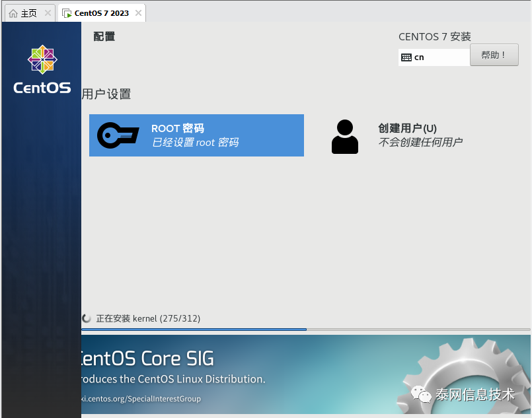Click the CENTOS 7 安装 title text
The image size is (532, 418).
tap(435, 36)
